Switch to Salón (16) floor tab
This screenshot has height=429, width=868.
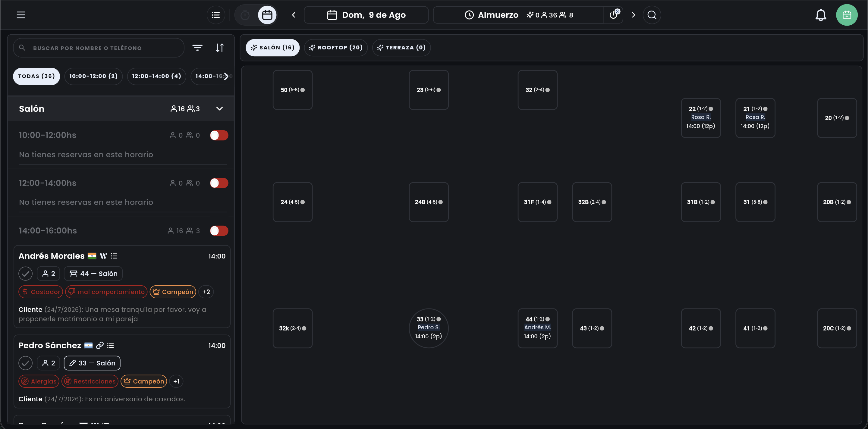click(272, 48)
